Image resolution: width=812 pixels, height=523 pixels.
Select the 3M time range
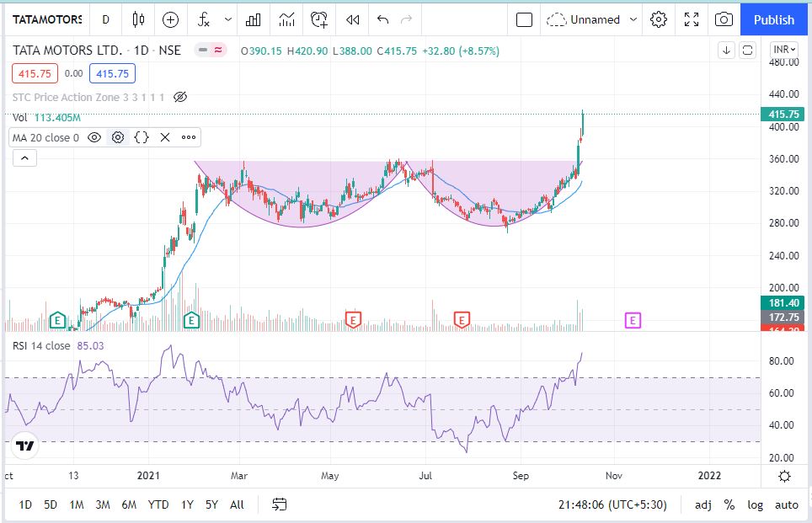(x=103, y=504)
